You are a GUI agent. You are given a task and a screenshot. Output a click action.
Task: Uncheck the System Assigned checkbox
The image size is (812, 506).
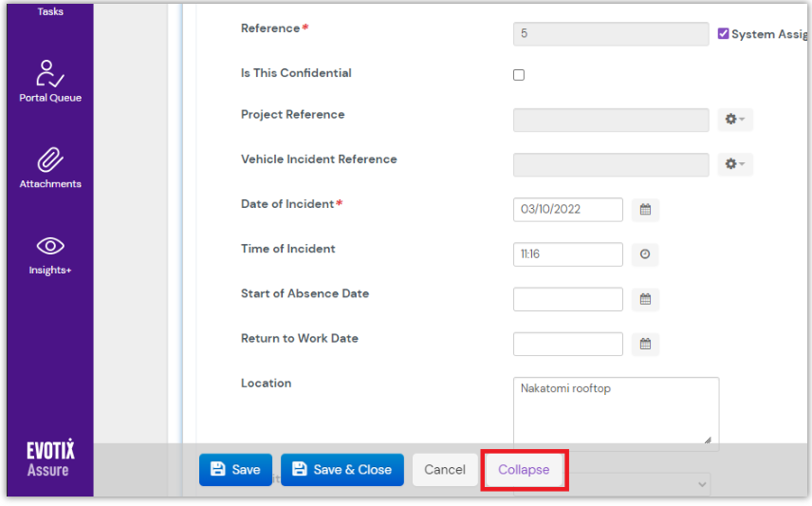(724, 33)
